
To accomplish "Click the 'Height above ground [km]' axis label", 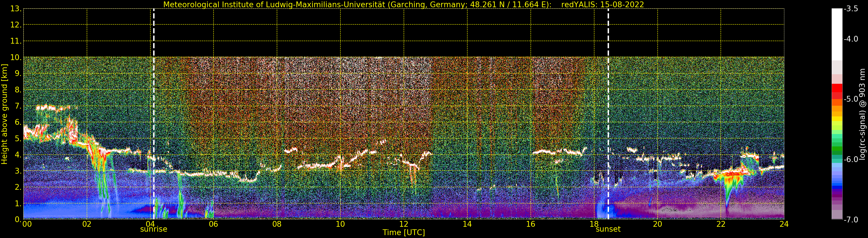I will [x=4, y=114].
